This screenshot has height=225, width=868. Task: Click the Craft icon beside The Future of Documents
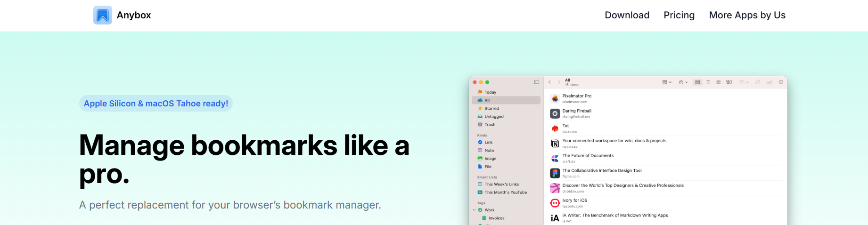[555, 158]
